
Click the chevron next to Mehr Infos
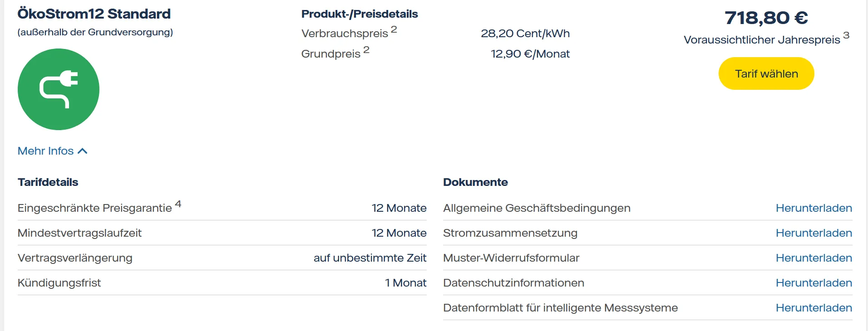83,151
